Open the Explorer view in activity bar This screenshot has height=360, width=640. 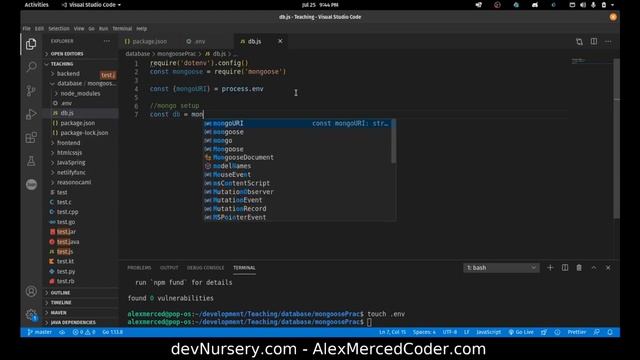(x=31, y=44)
